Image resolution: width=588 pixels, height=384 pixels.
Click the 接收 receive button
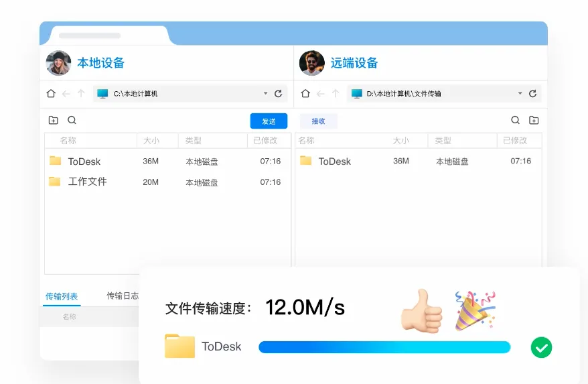pos(318,121)
